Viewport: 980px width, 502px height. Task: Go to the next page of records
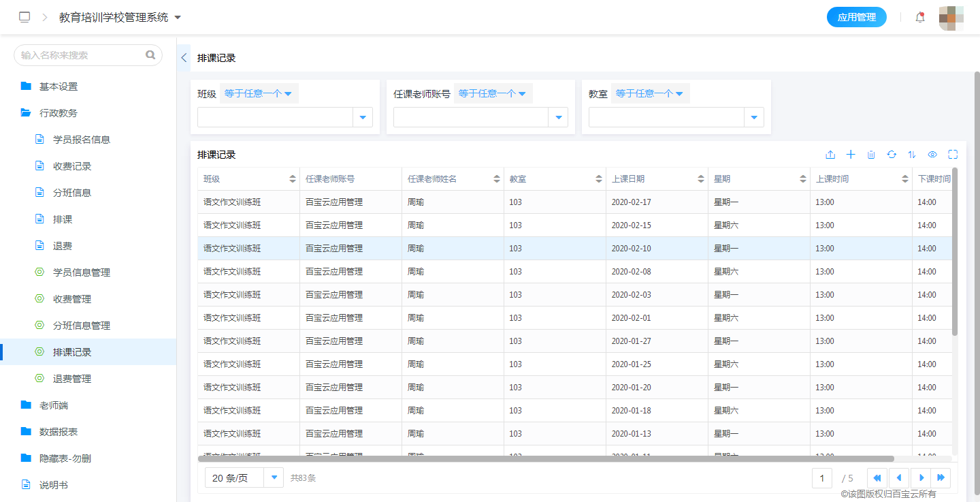pos(921,477)
